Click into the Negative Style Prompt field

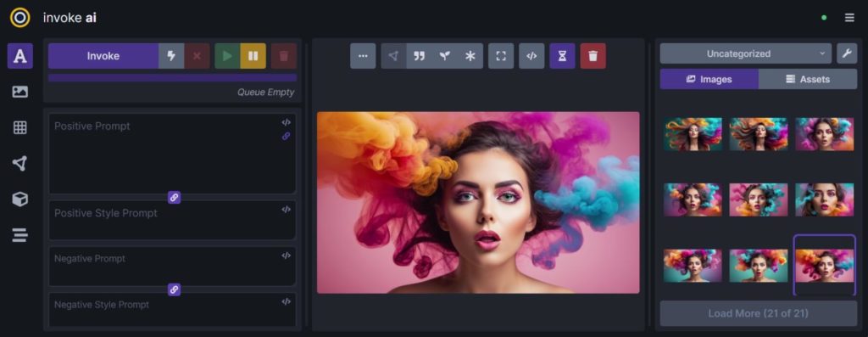172,310
